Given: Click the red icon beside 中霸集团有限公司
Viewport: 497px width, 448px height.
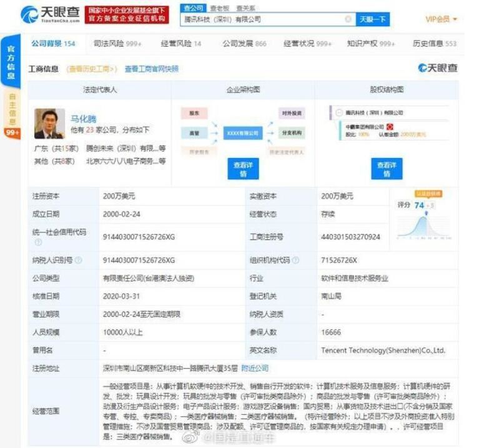Looking at the screenshot, I should [390, 126].
